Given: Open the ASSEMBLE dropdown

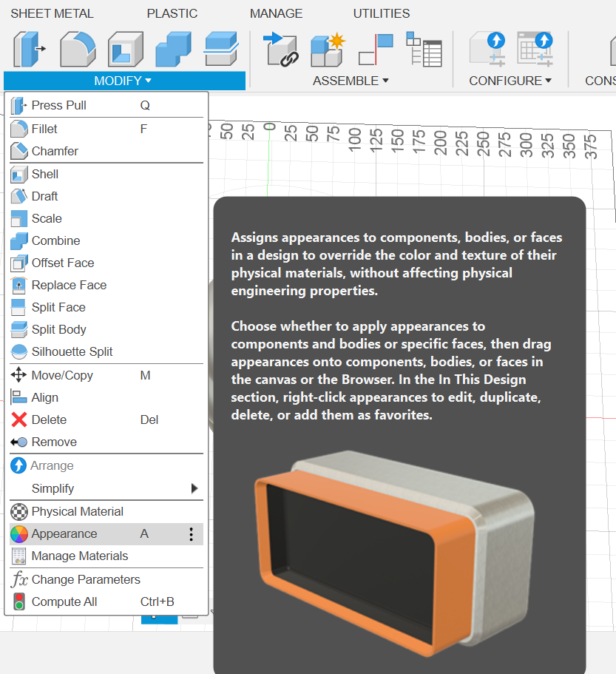Looking at the screenshot, I should coord(351,81).
